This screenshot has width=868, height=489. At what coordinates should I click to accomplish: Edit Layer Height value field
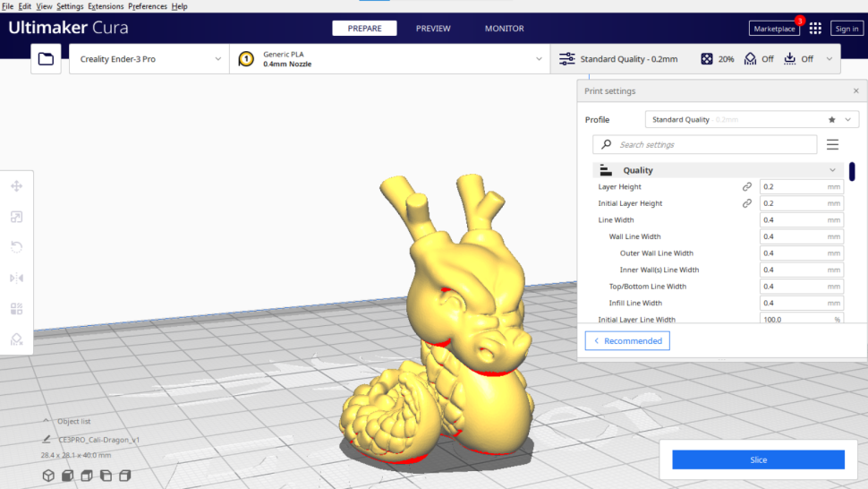pyautogui.click(x=801, y=186)
